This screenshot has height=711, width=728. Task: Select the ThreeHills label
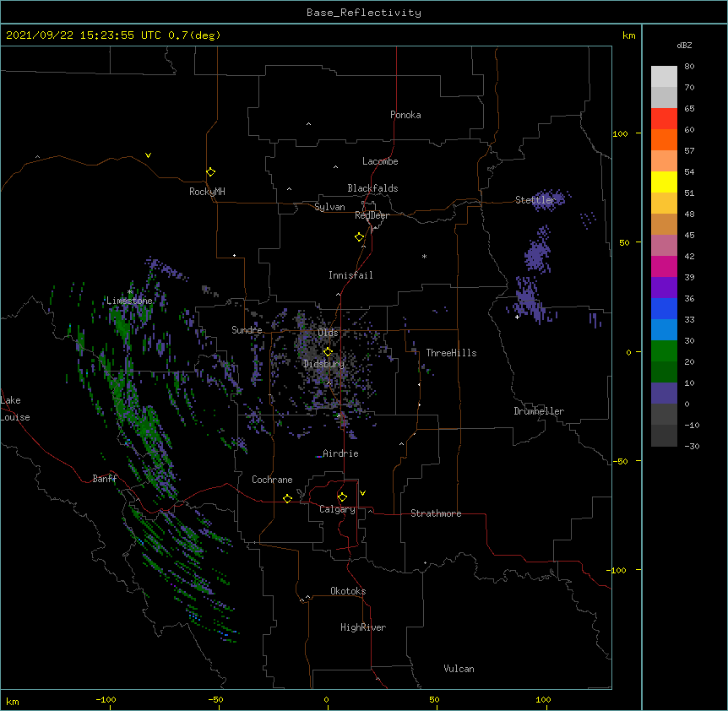(x=451, y=353)
